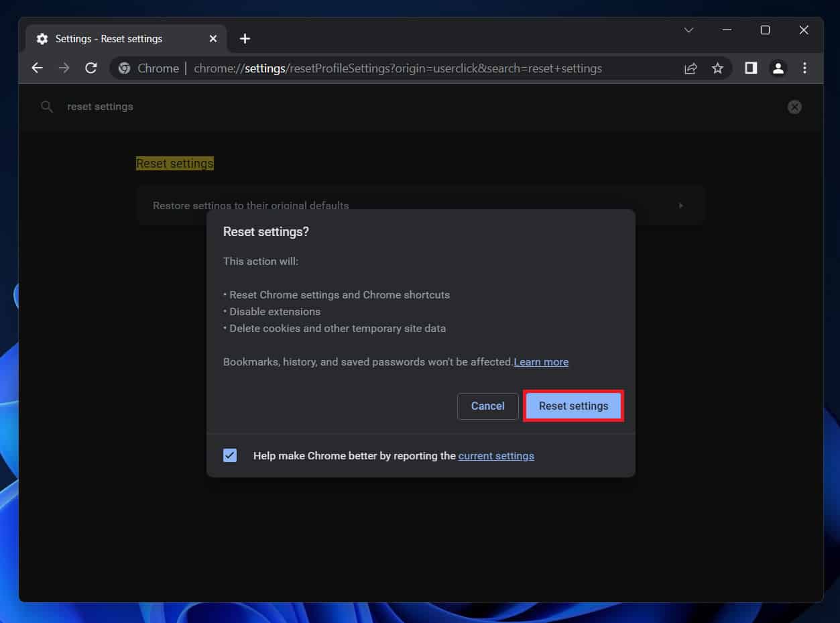Click the browser back arrow
840x623 pixels.
pyautogui.click(x=38, y=68)
